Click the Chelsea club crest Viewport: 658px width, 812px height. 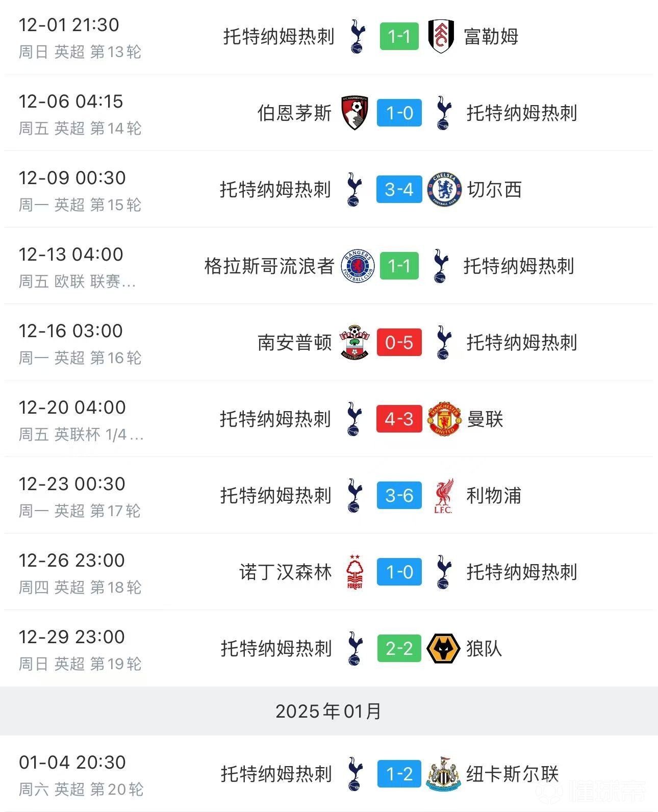444,189
